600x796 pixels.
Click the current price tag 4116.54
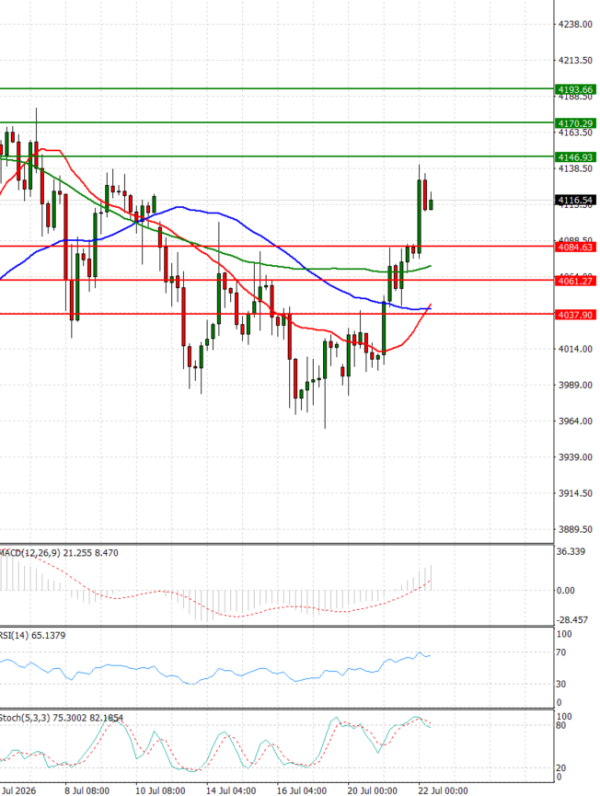click(575, 201)
